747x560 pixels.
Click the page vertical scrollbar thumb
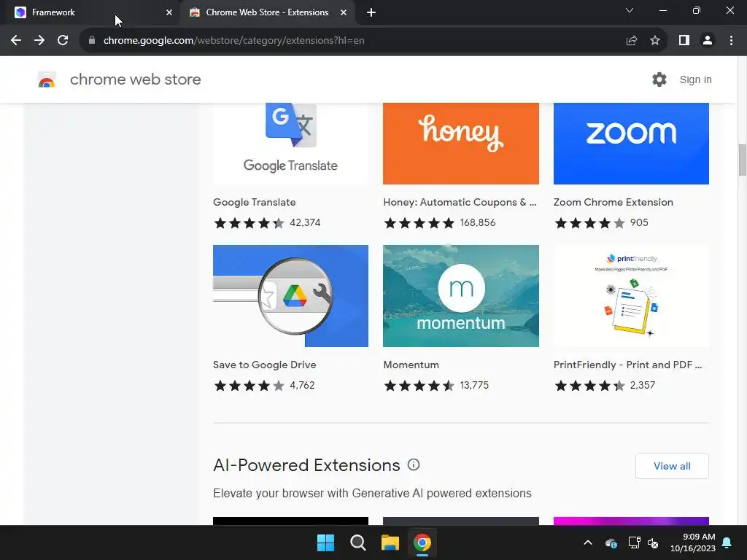pos(742,160)
